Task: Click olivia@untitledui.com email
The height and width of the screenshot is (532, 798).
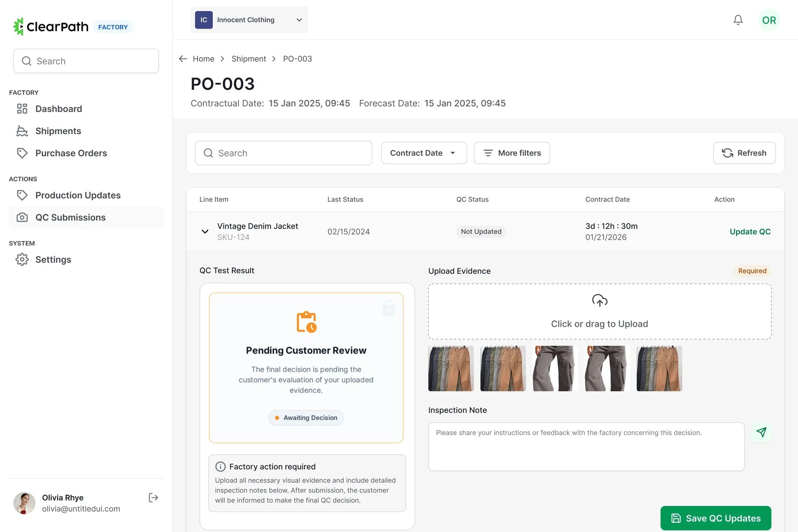Action: 81,509
